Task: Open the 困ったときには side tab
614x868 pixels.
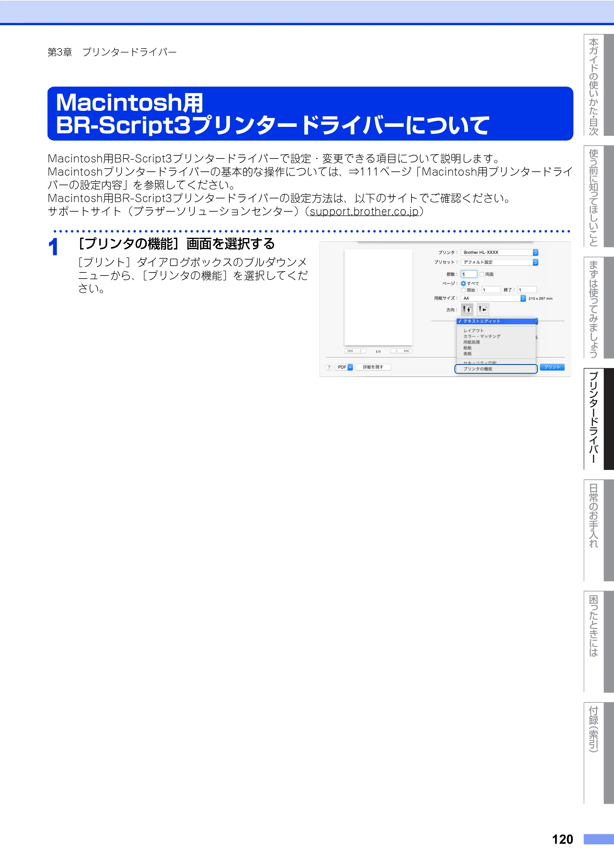Action: point(599,642)
